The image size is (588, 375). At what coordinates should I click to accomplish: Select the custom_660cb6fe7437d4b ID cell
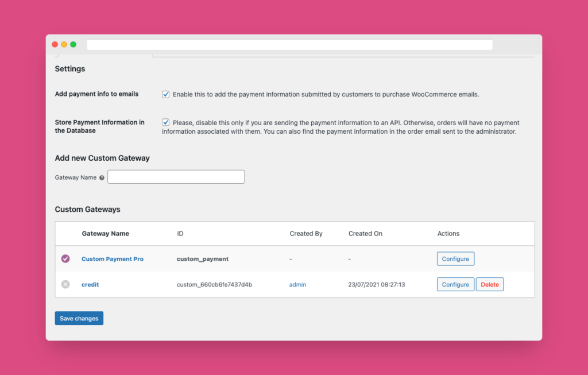[215, 284]
